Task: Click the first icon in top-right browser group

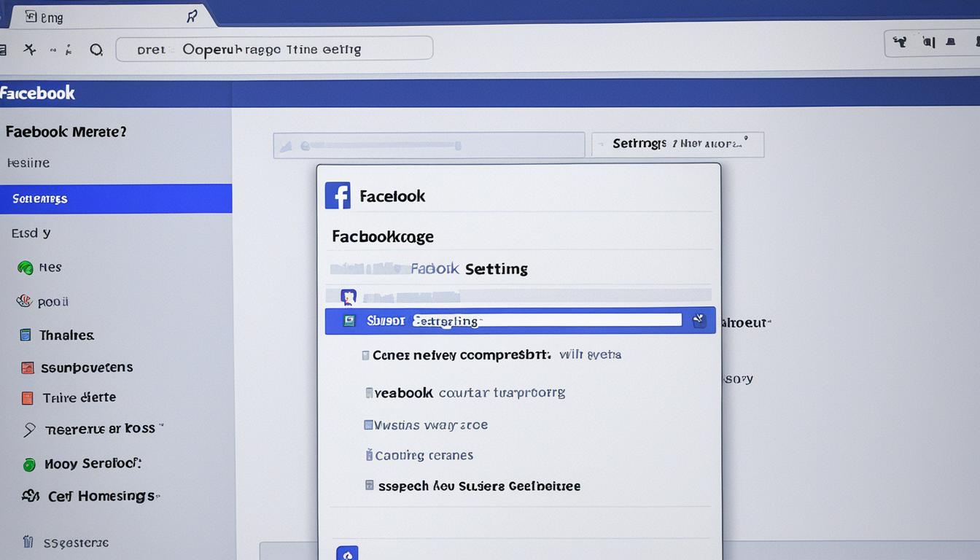Action: pos(901,42)
